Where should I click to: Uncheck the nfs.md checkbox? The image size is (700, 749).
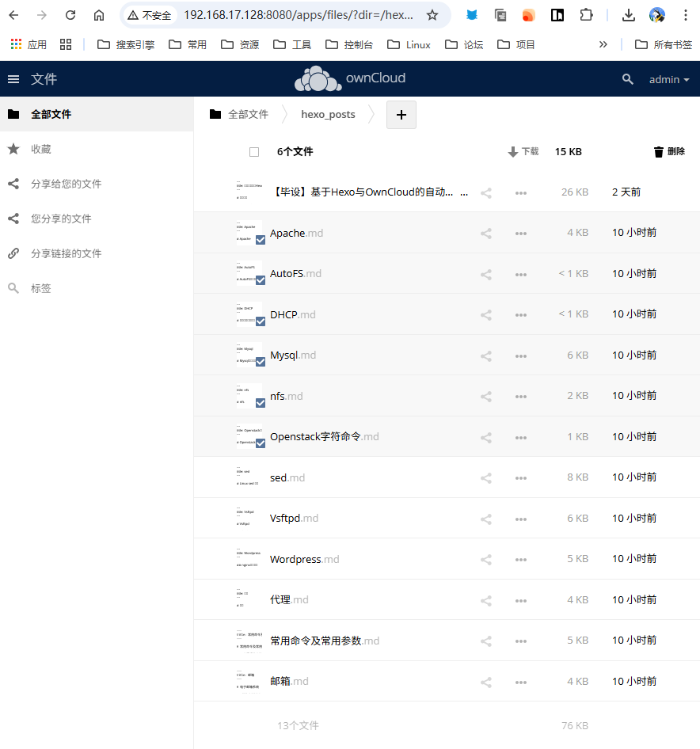[261, 403]
